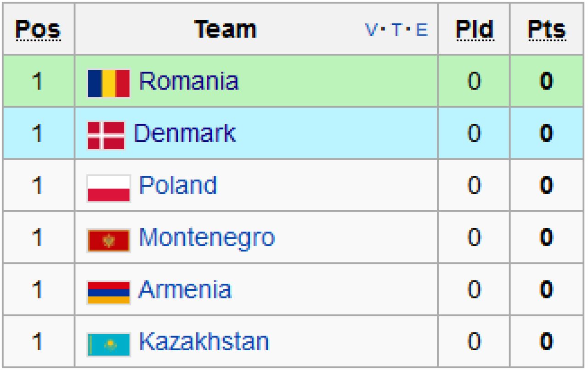Click the Pts column header abbreviation
Image resolution: width=588 pixels, height=370 pixels.
click(547, 29)
